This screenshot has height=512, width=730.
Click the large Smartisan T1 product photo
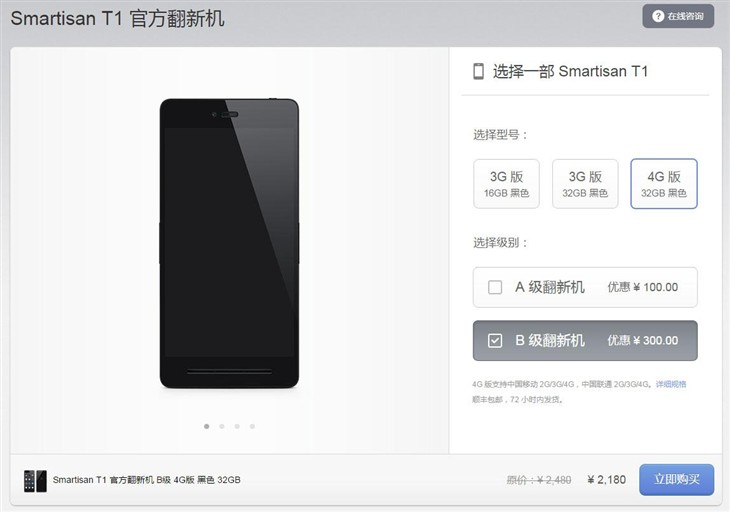click(229, 243)
